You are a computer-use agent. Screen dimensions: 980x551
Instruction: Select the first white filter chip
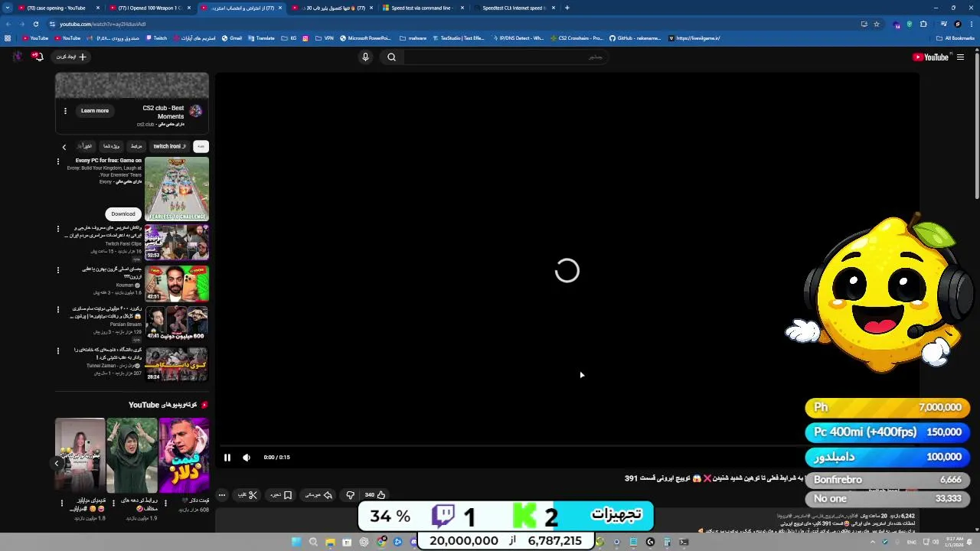pos(201,146)
